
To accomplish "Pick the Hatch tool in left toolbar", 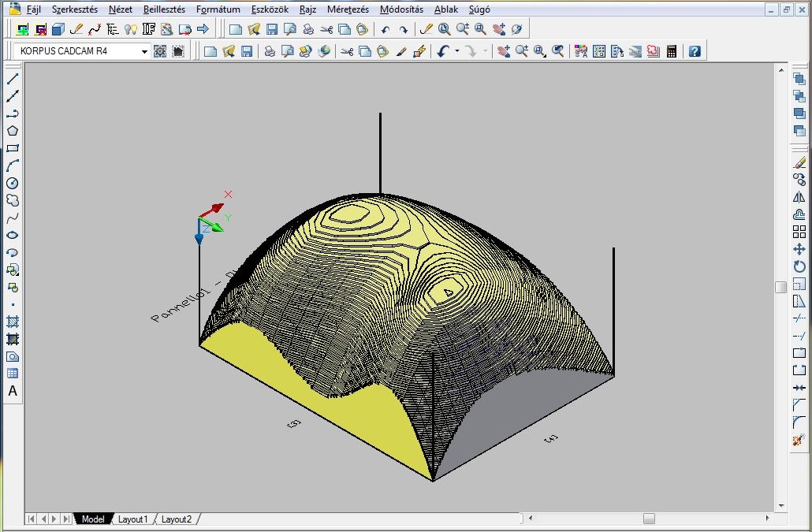I will tap(13, 322).
